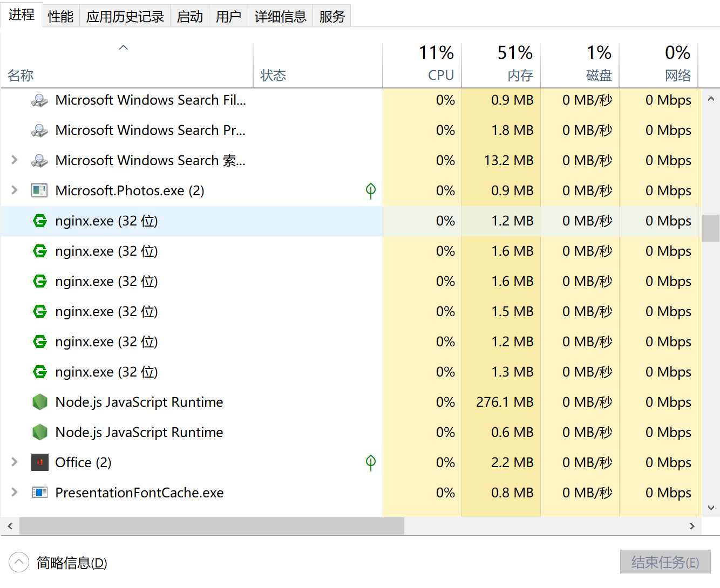Sort by the 51% 内存 column header
This screenshot has width=720, height=588.
coord(501,65)
